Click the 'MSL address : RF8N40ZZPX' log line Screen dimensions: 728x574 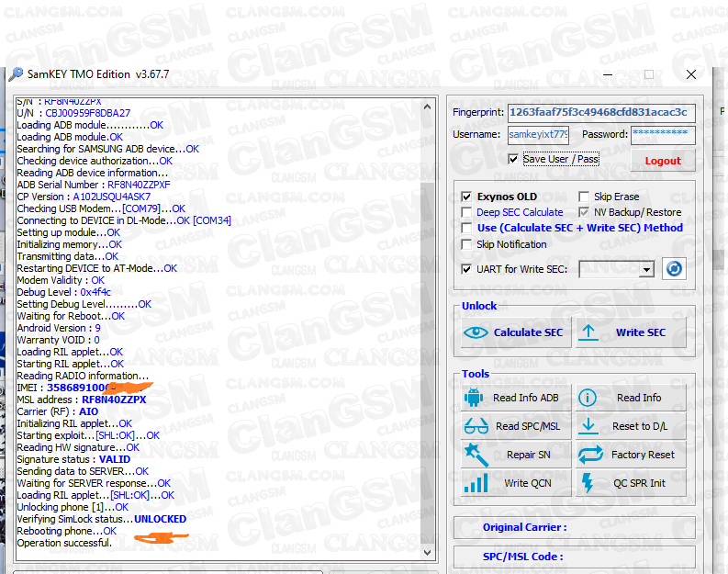82,400
